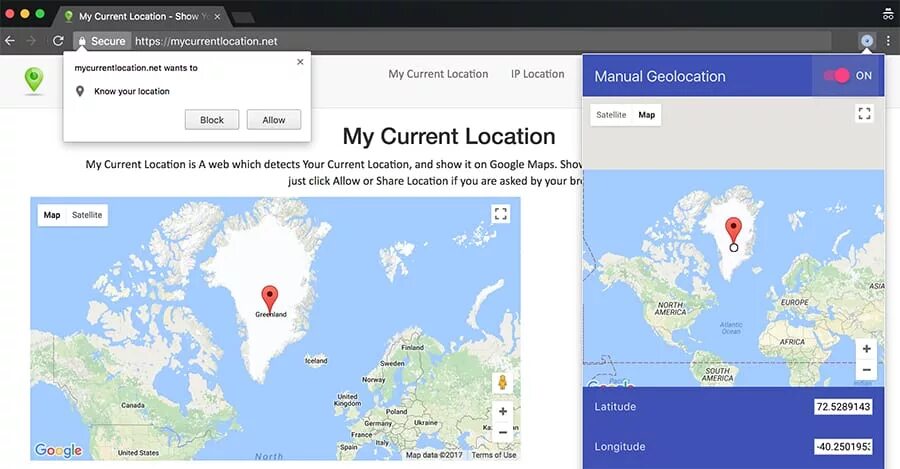Click the Latitude input field
900x469 pixels.
[843, 406]
